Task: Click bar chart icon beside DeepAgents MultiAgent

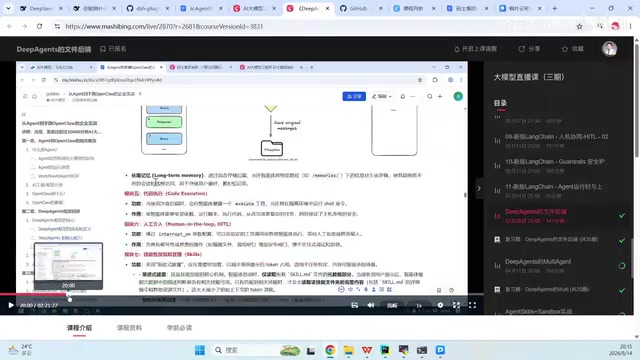Action: coord(497,265)
